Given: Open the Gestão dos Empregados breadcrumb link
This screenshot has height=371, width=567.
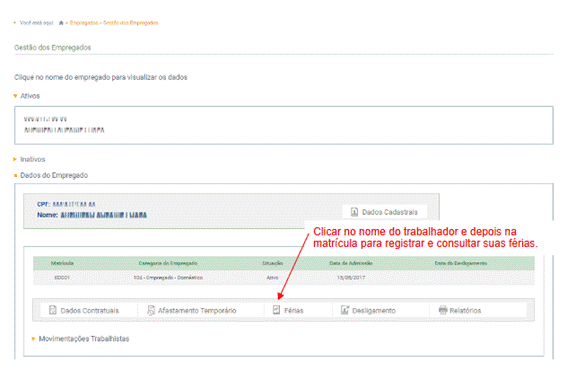Looking at the screenshot, I should [131, 23].
